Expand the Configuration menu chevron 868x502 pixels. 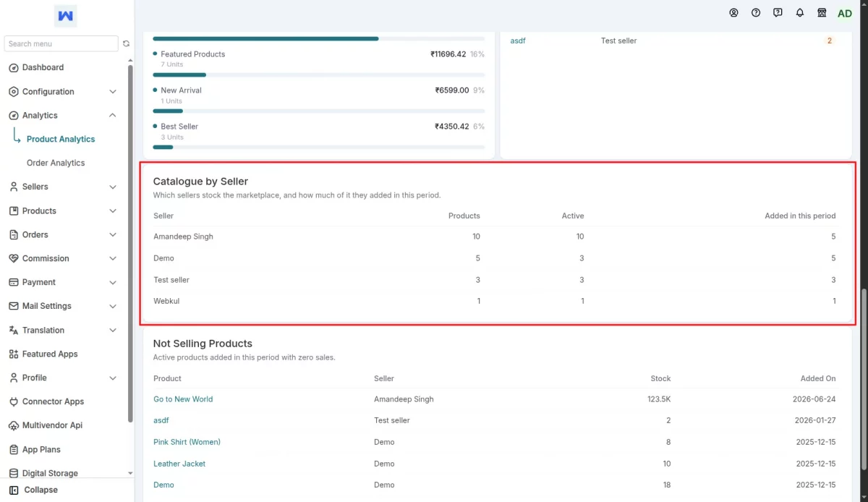pos(113,92)
